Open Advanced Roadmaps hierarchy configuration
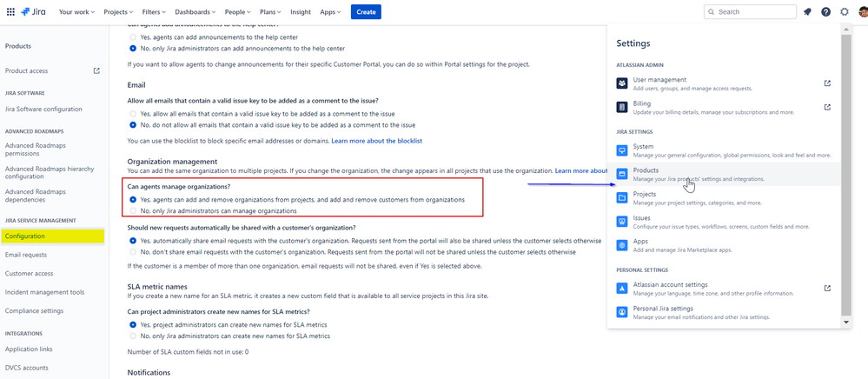 point(50,172)
